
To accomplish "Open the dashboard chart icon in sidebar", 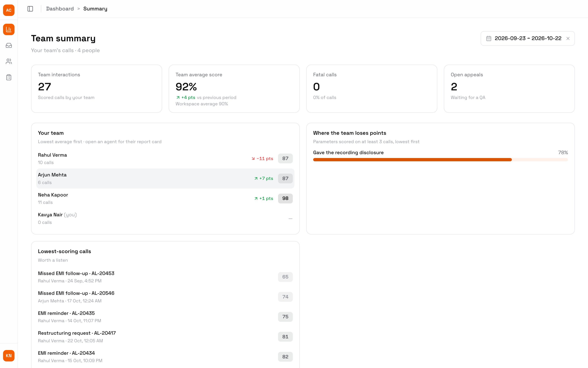I will (9, 29).
